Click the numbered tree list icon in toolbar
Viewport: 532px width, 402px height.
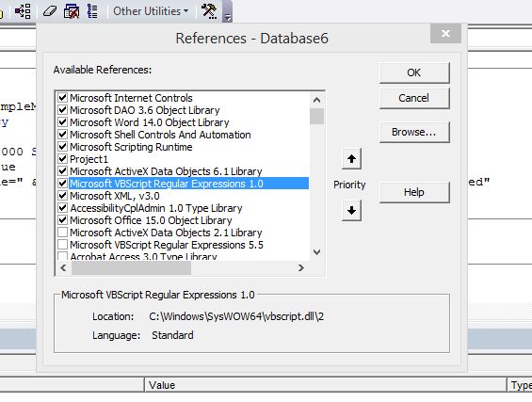coord(92,11)
